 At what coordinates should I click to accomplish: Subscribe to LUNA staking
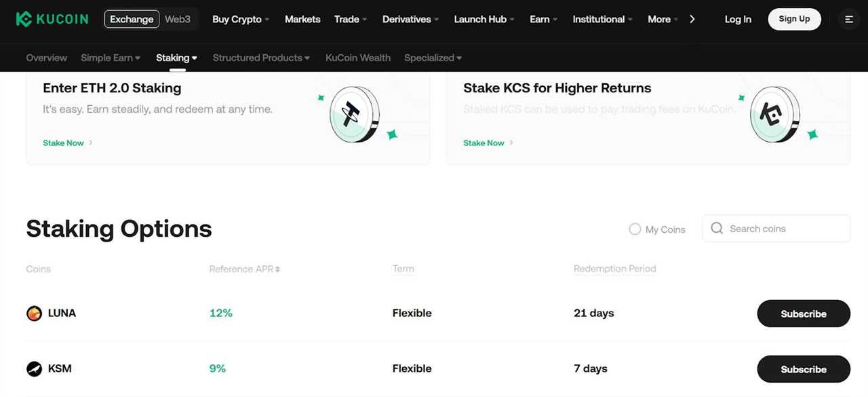click(804, 314)
